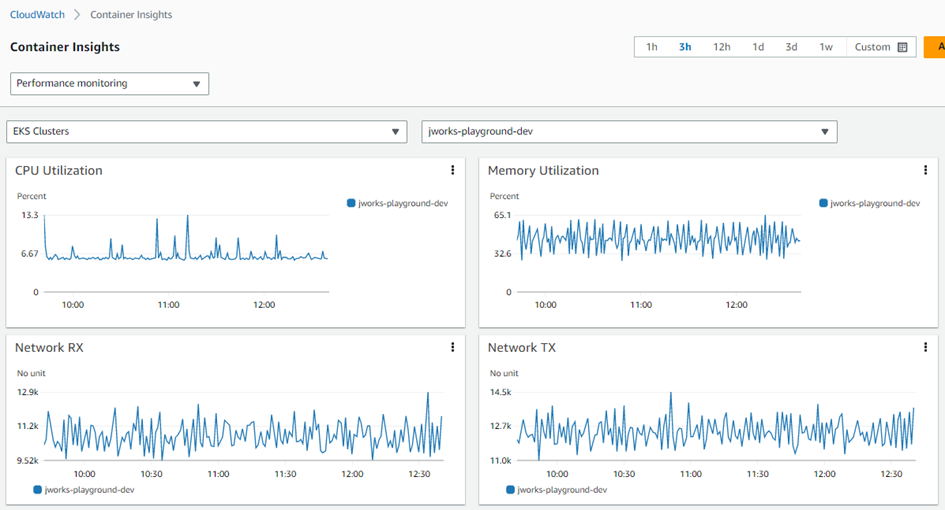Toggle Network RX jworks-playground-dev legend swatch
The image size is (945, 510).
tap(37, 490)
